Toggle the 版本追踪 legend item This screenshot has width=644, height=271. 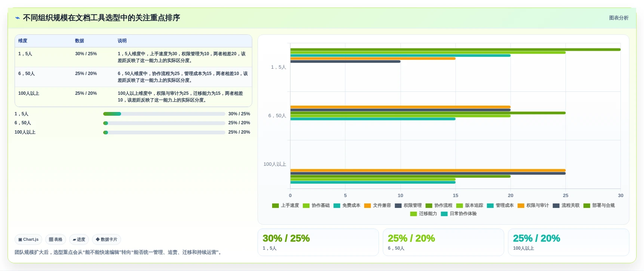tap(469, 206)
